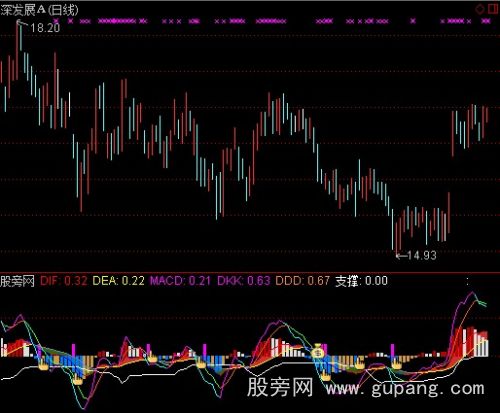This screenshot has height=413, width=500.
Task: Select the DKK: 0.63 value
Action: (x=243, y=281)
